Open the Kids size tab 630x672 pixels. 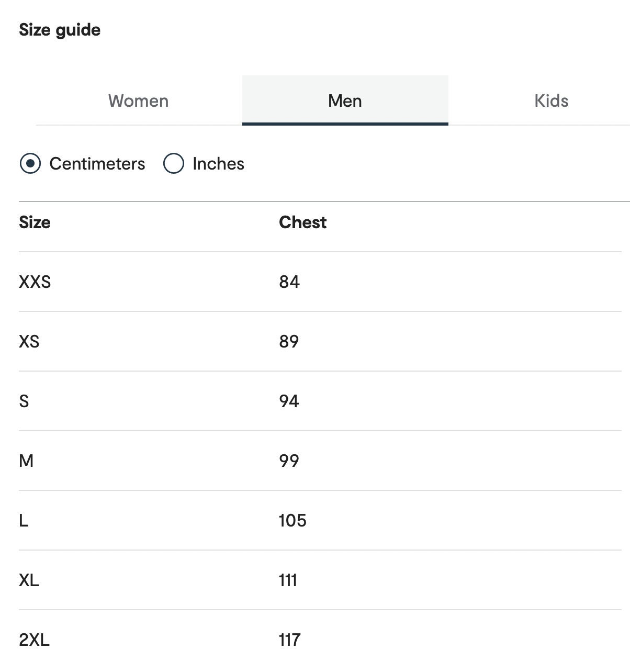pos(551,100)
